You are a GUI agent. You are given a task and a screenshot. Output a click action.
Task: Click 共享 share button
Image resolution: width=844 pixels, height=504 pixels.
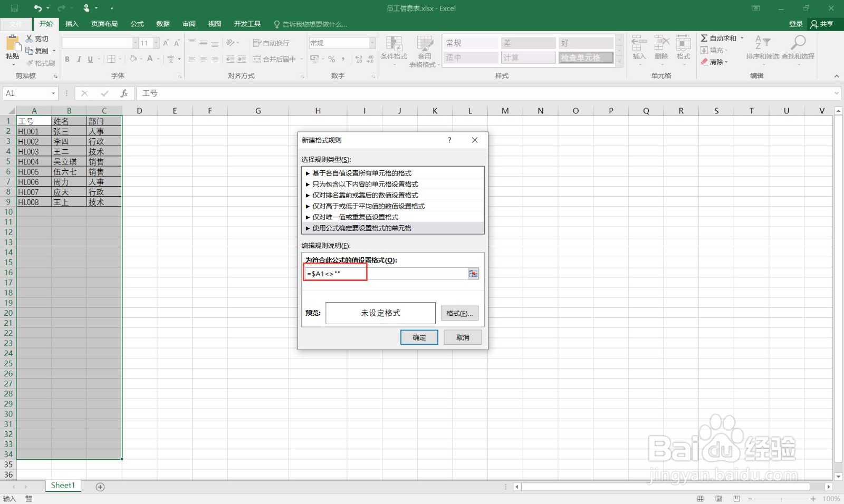(x=822, y=24)
